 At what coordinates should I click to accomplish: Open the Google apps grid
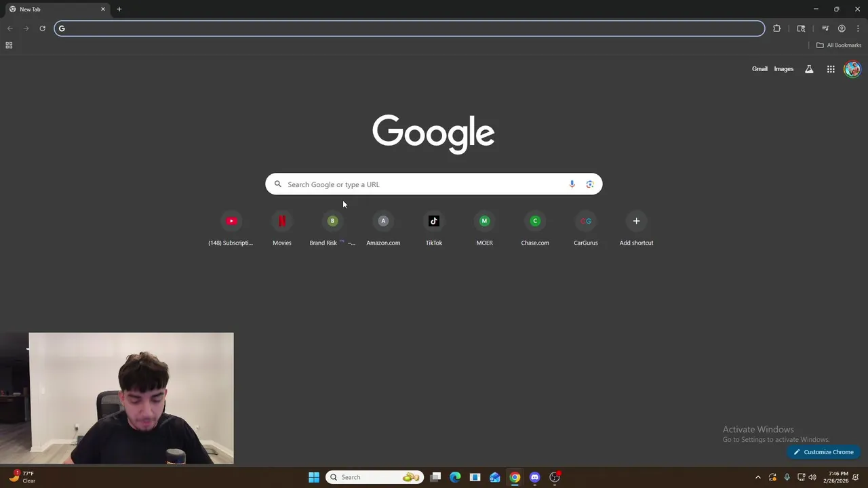point(831,69)
